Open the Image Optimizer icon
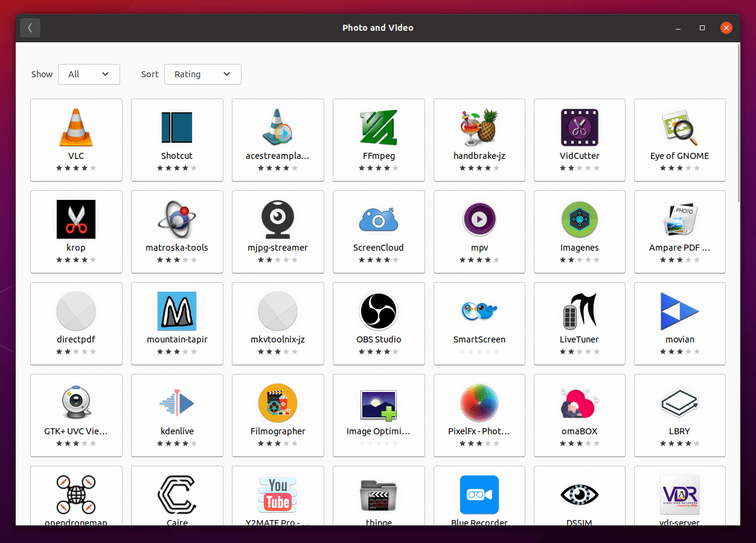The width and height of the screenshot is (756, 543). [x=379, y=405]
